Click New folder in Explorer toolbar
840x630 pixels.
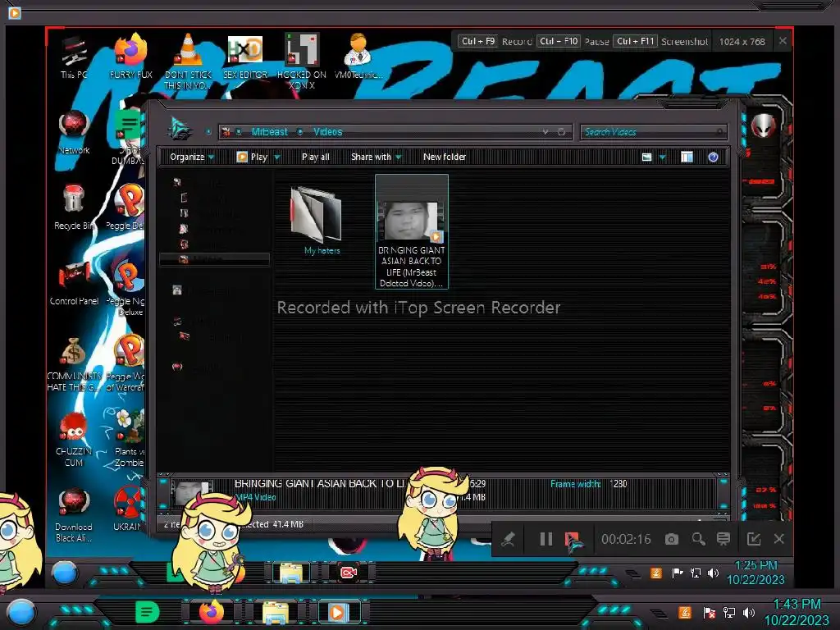445,157
